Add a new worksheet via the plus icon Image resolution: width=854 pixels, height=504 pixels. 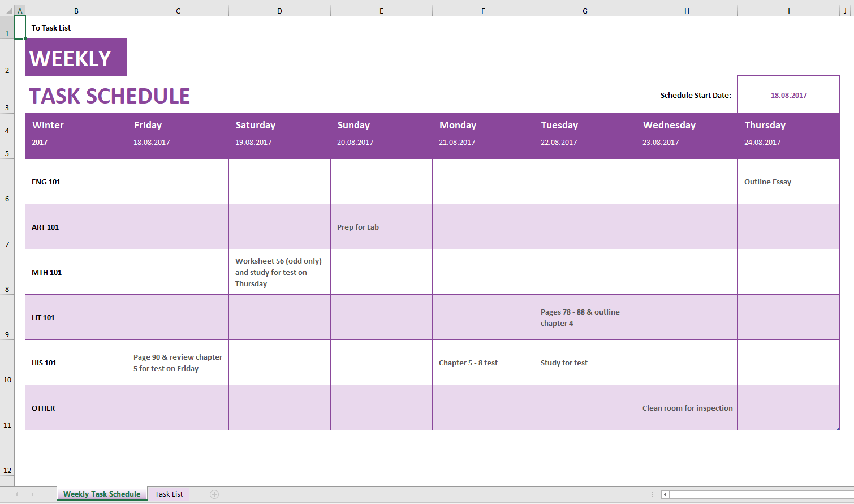coord(214,494)
